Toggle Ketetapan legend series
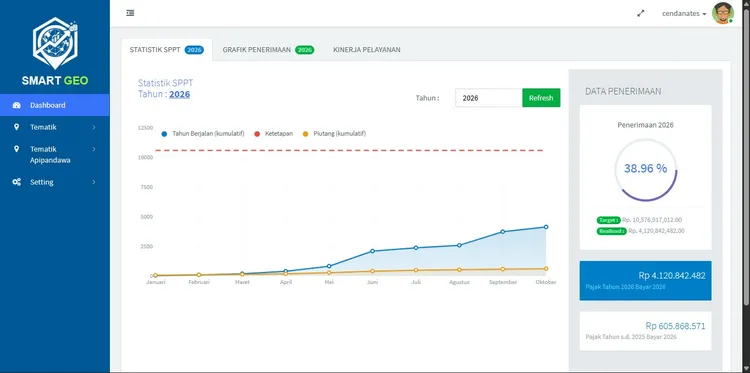The height and width of the screenshot is (373, 750). click(274, 134)
